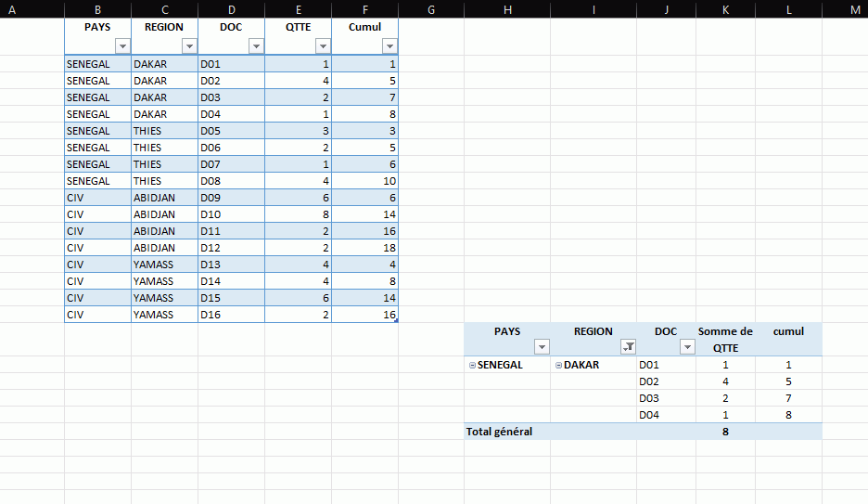Select cell D09 in the source table
Viewport: 868px width, 504px height.
232,198
